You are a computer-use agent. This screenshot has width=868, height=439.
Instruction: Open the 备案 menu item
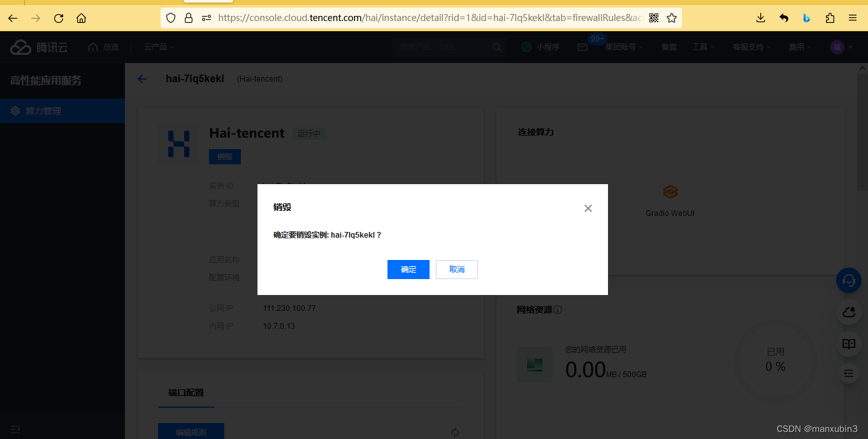pyautogui.click(x=669, y=47)
